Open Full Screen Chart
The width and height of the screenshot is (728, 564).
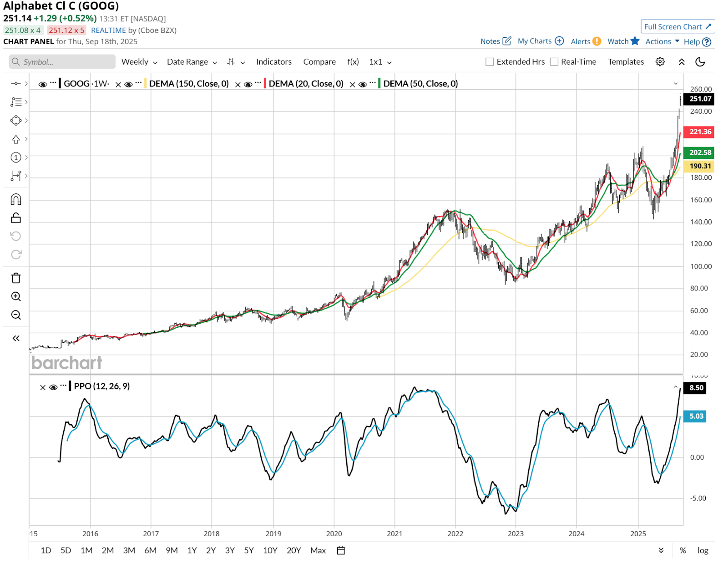678,27
